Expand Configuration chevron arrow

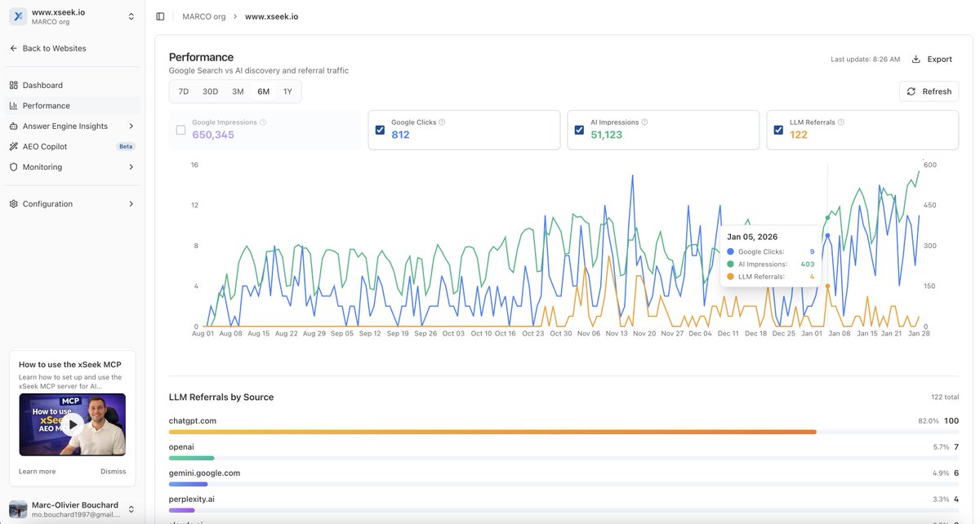[131, 204]
